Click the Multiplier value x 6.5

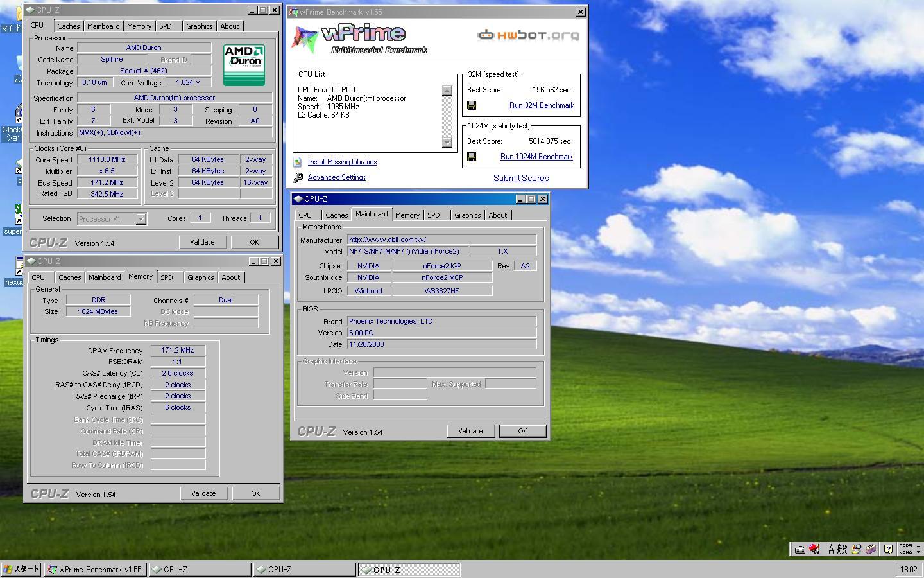107,171
